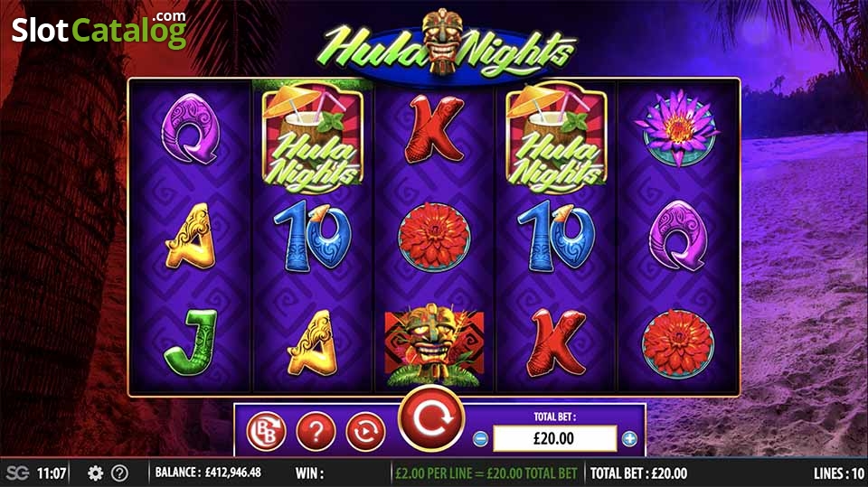Screen dimensions: 868x487
Task: Open the red question mark paytable
Action: (x=316, y=431)
